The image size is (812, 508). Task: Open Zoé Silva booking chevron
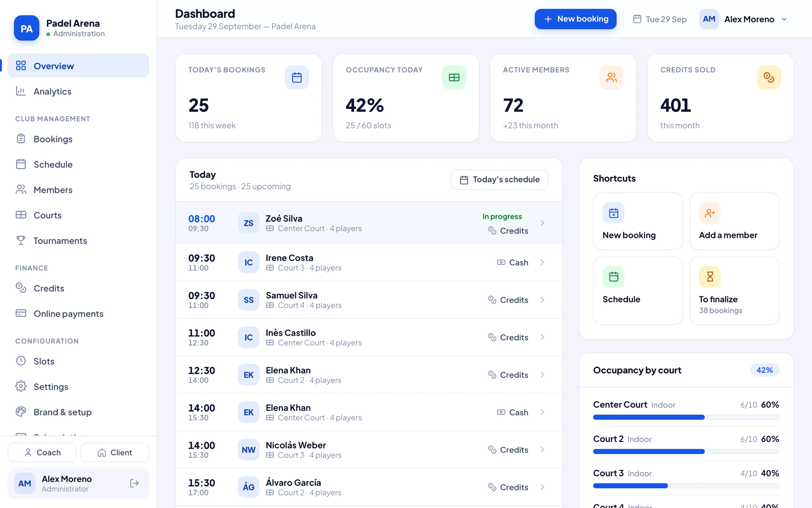[542, 223]
